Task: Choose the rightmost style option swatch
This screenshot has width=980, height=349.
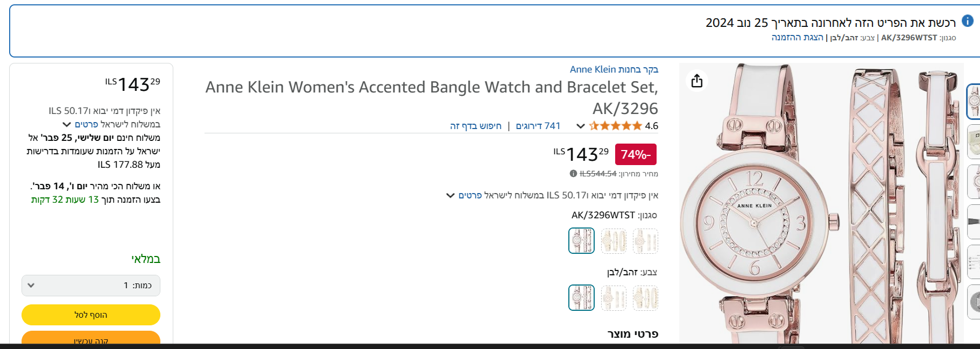Action: (x=645, y=241)
